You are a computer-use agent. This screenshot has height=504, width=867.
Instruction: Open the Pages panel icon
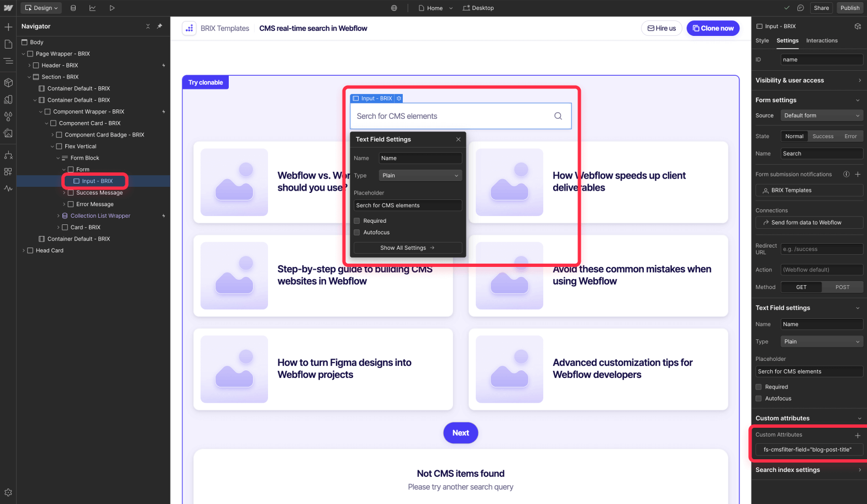click(8, 44)
